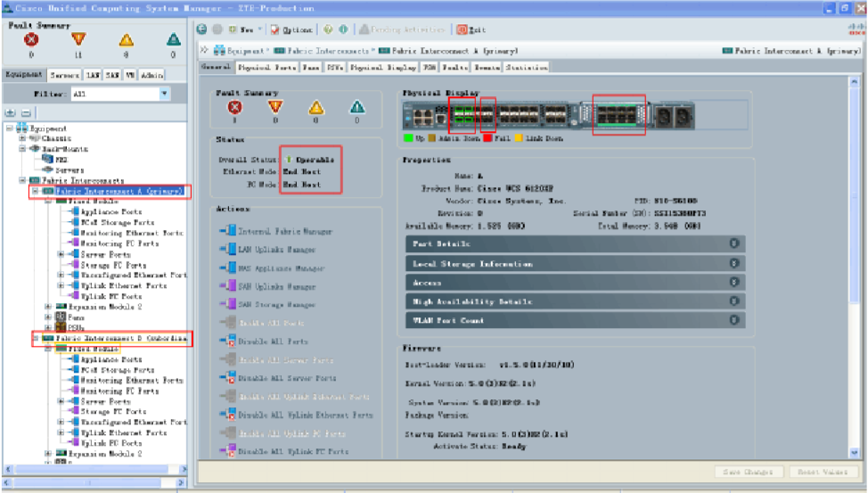Viewport: 868px width, 493px height.
Task: Expand Server Ports under Fabric Interconnect A
Action: click(61, 254)
